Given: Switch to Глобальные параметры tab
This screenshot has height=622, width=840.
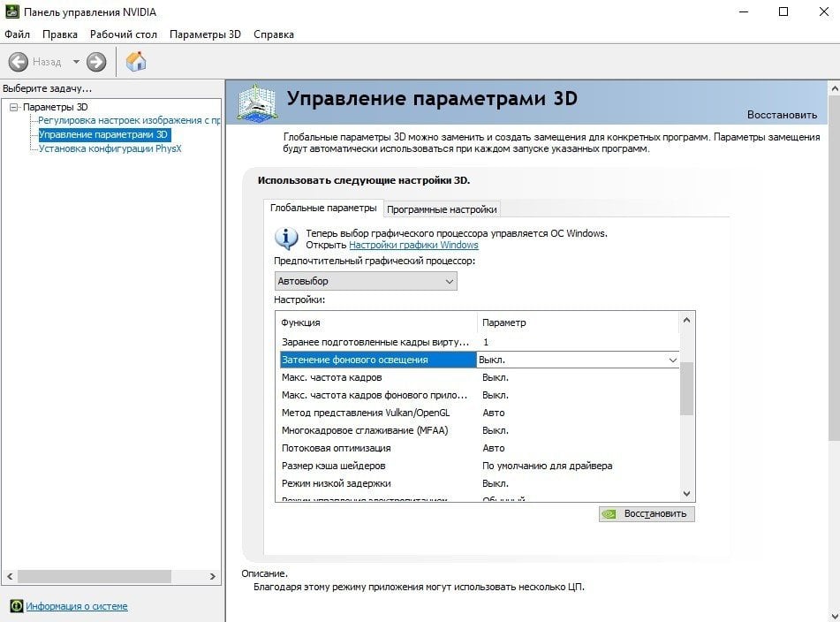Looking at the screenshot, I should click(x=323, y=208).
